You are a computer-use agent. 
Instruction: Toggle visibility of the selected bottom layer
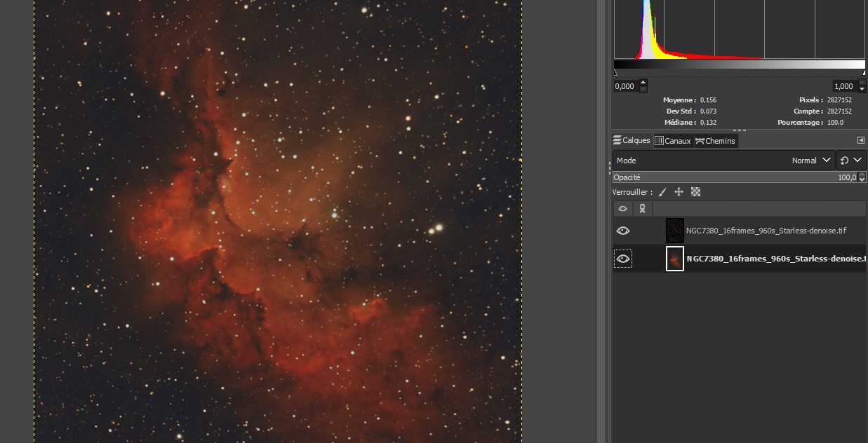(622, 259)
